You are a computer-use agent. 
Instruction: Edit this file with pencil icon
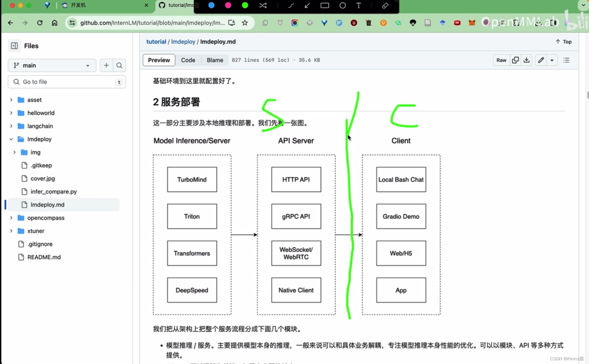coord(541,60)
